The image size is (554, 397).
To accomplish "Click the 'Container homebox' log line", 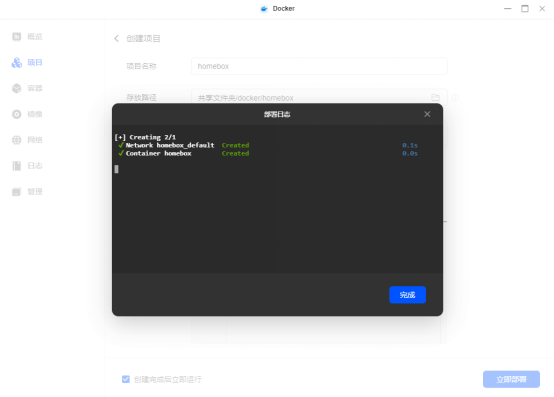I will (158, 153).
